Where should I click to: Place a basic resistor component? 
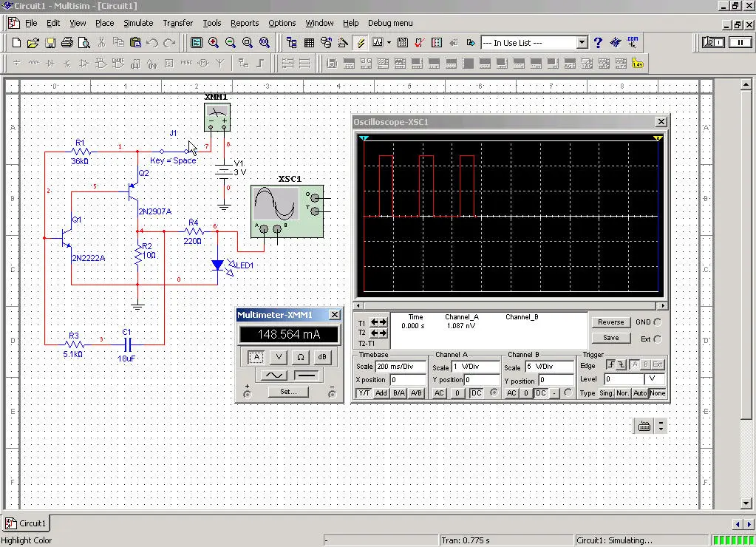tap(34, 63)
